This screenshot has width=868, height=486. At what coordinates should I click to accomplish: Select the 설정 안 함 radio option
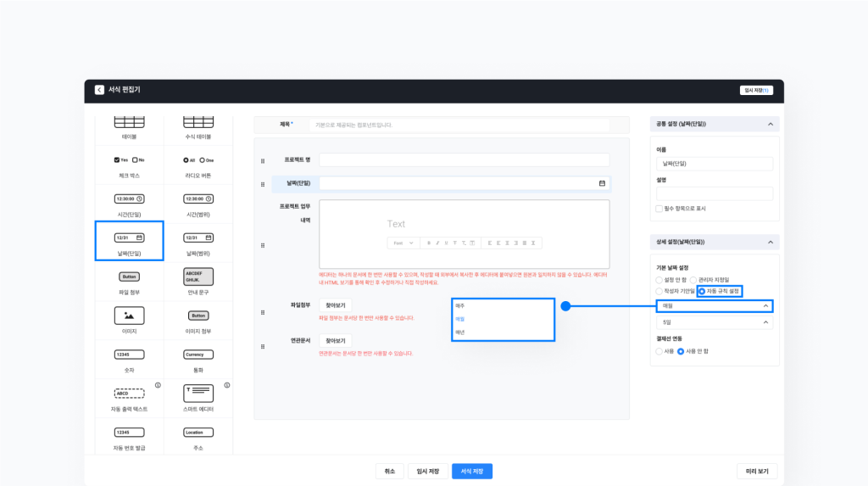pos(660,279)
